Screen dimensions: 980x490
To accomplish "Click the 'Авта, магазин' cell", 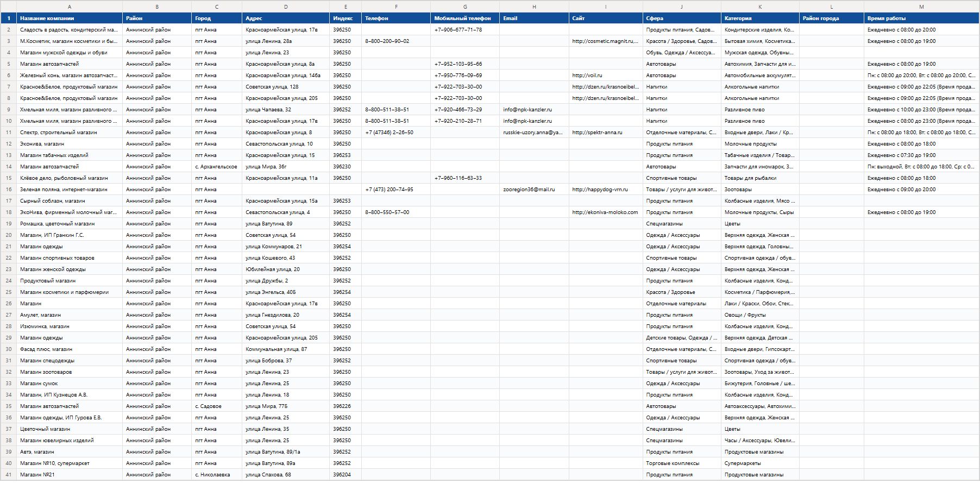I will (x=70, y=451).
